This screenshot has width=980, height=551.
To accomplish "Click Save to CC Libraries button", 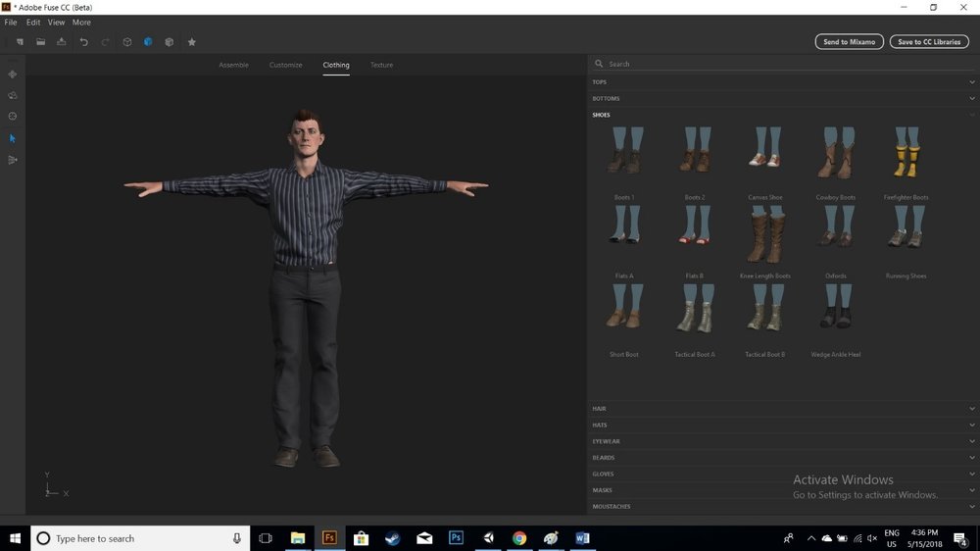I will pyautogui.click(x=929, y=42).
